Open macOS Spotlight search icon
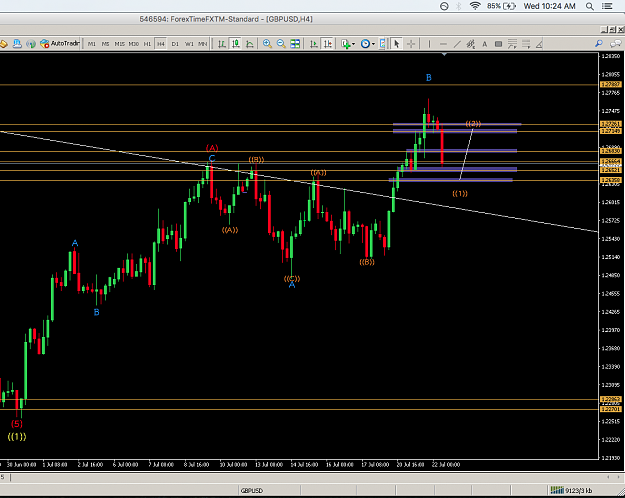Screen dimensions: 625x498 [590, 6]
